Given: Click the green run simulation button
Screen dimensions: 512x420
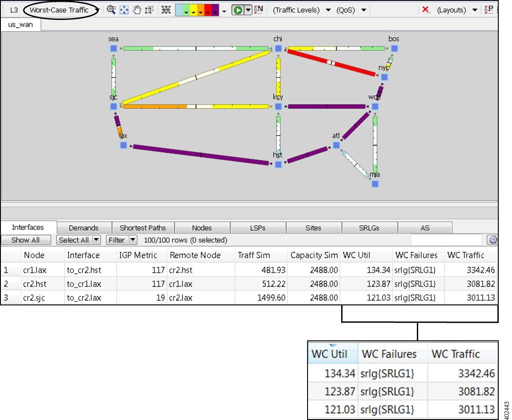Looking at the screenshot, I should click(238, 10).
